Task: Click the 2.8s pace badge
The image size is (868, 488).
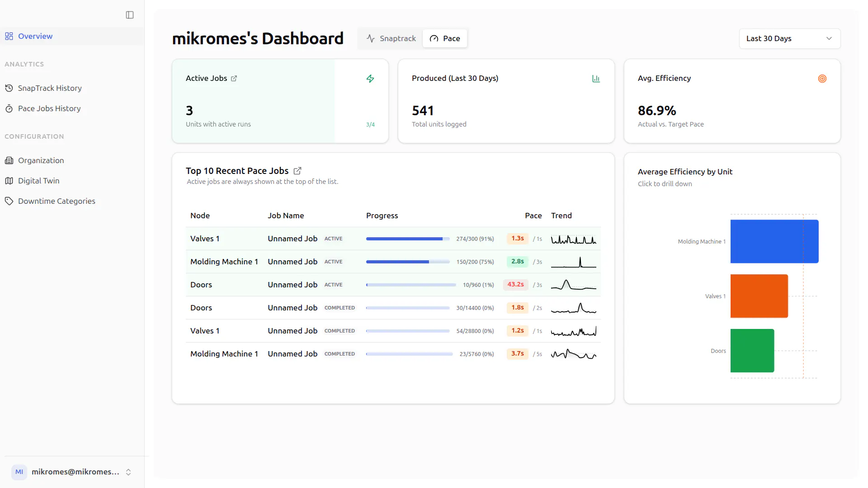Action: coord(518,262)
